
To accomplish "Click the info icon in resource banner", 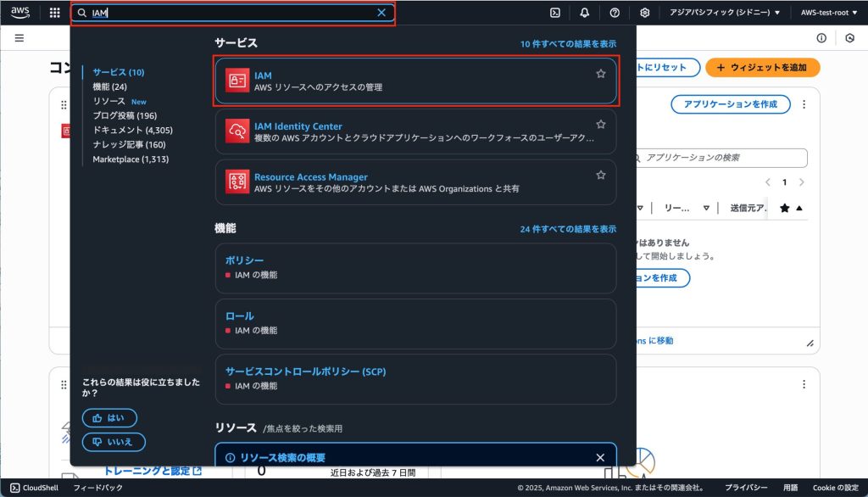I will tap(231, 458).
